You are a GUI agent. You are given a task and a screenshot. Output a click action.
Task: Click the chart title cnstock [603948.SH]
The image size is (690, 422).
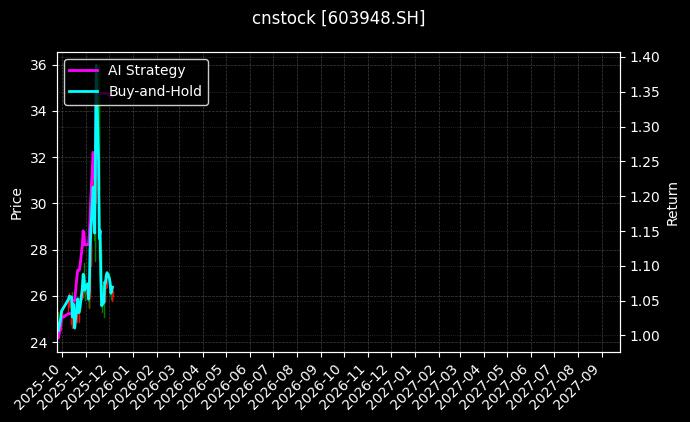pos(338,18)
